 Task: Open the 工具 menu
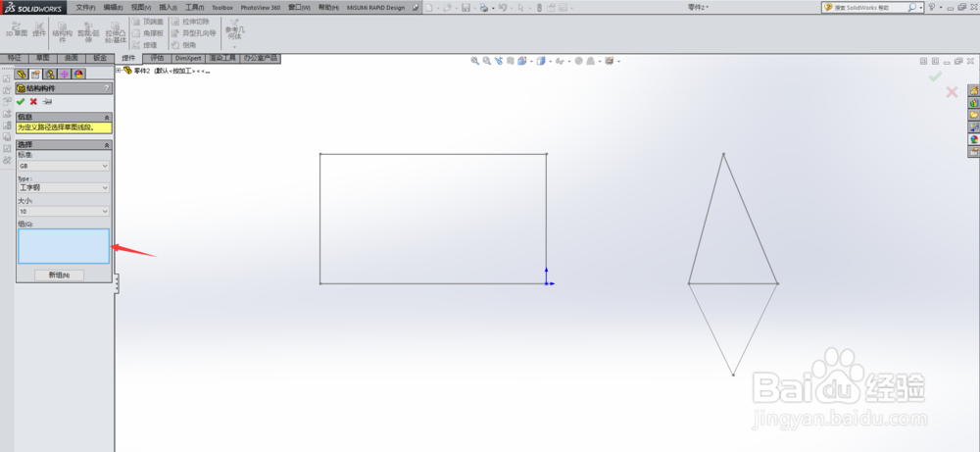(195, 8)
